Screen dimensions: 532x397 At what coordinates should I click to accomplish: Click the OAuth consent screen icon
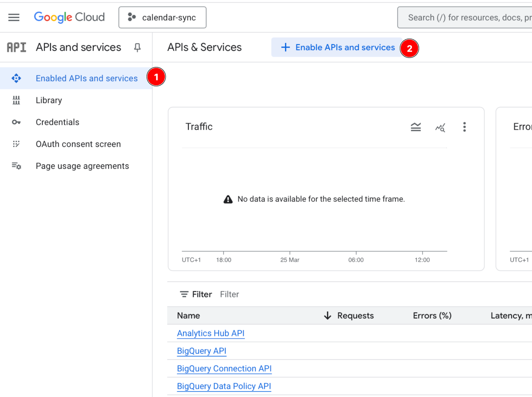click(16, 144)
